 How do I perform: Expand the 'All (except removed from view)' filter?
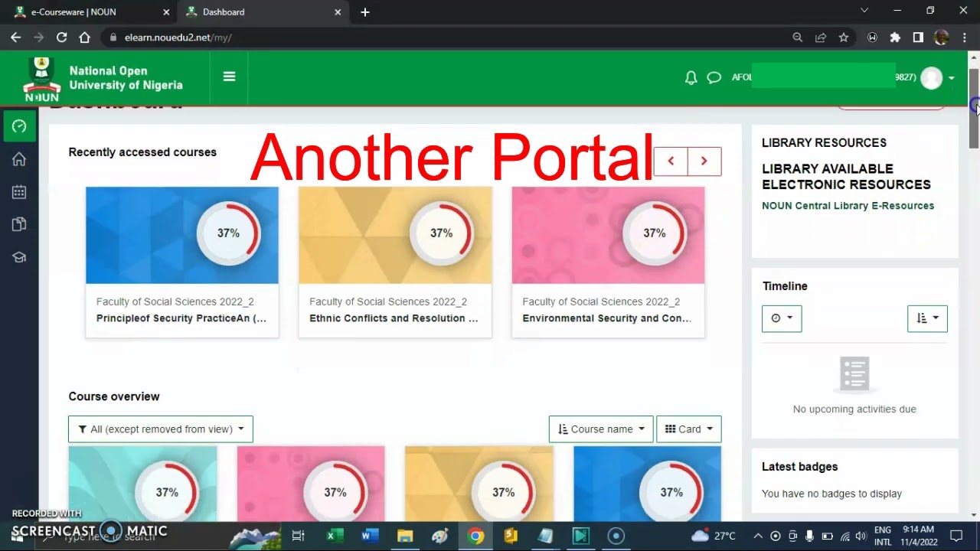[x=161, y=429]
